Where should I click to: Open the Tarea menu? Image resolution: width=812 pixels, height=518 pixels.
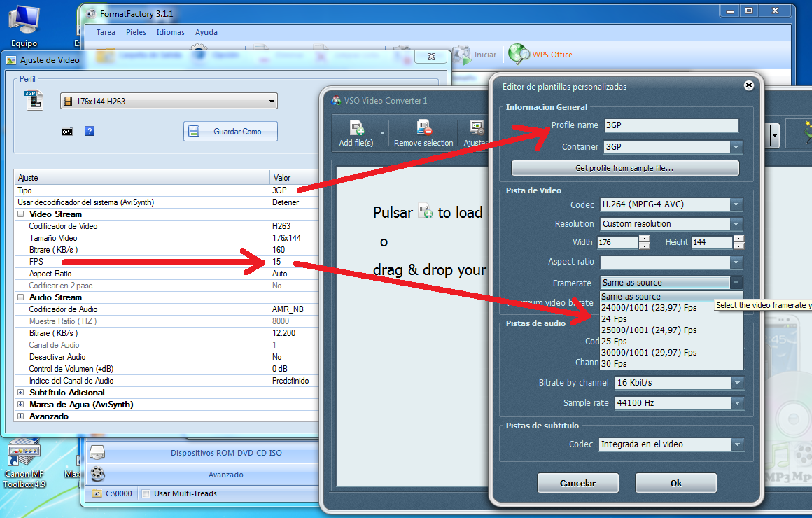pos(106,32)
